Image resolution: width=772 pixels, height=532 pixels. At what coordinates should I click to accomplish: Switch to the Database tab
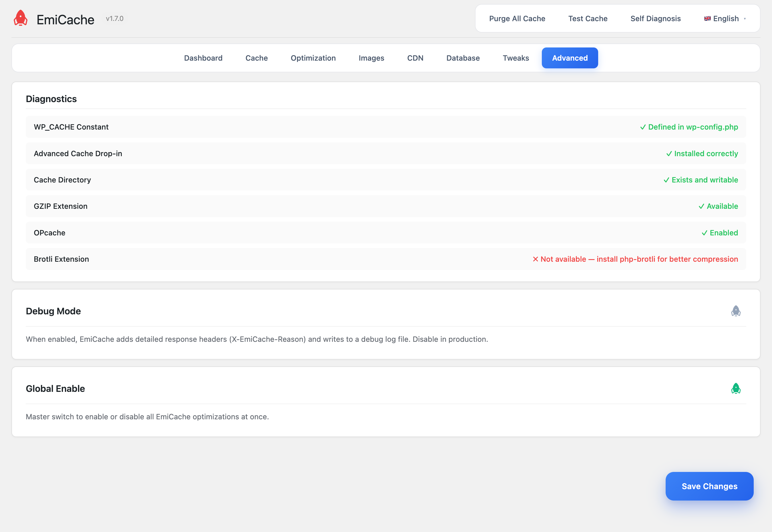[x=463, y=58]
